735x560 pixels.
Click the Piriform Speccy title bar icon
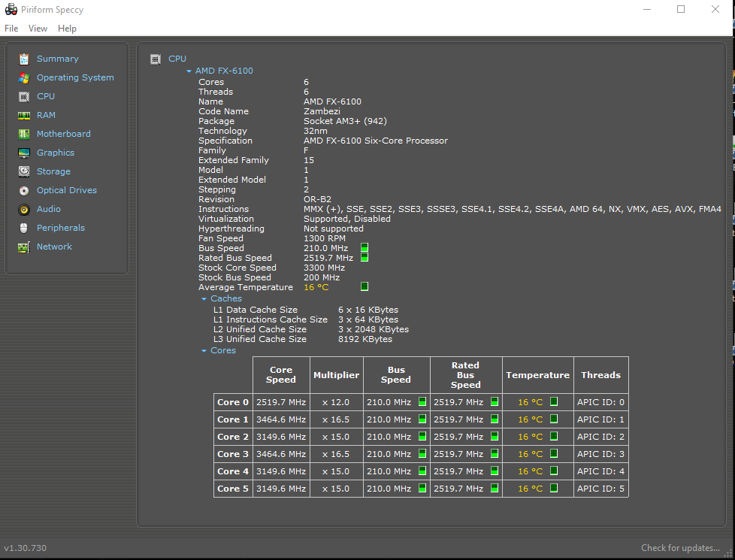coord(11,9)
